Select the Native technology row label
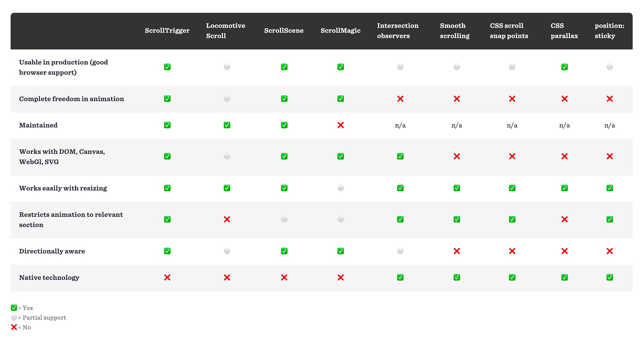 [x=49, y=278]
